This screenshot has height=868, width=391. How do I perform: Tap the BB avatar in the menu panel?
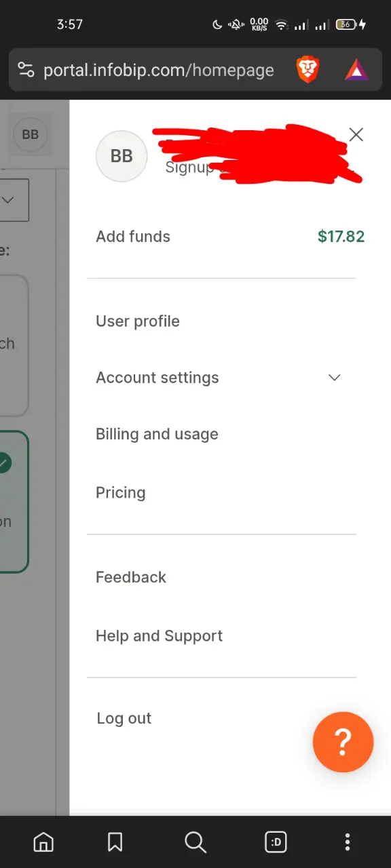pos(122,157)
